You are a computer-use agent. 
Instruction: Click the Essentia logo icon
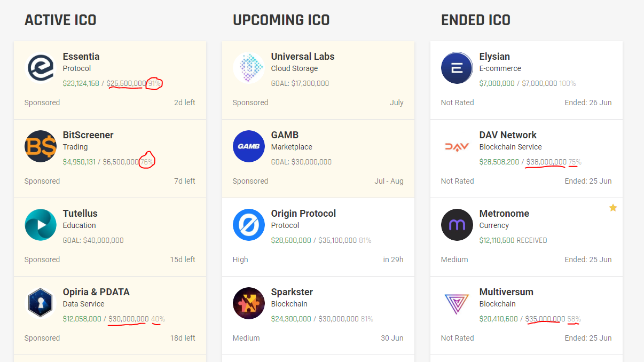[x=41, y=68]
